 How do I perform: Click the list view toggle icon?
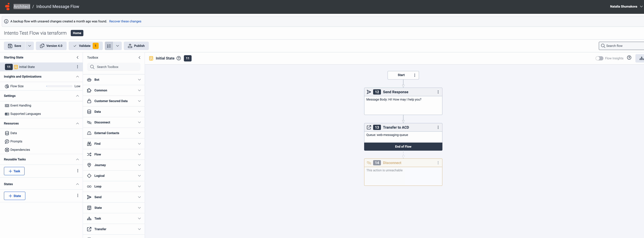click(109, 46)
